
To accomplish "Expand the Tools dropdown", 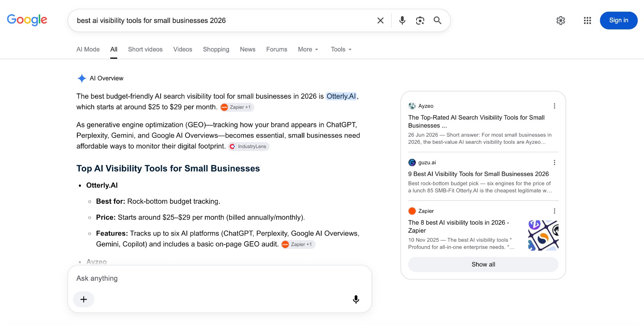I will [x=341, y=49].
